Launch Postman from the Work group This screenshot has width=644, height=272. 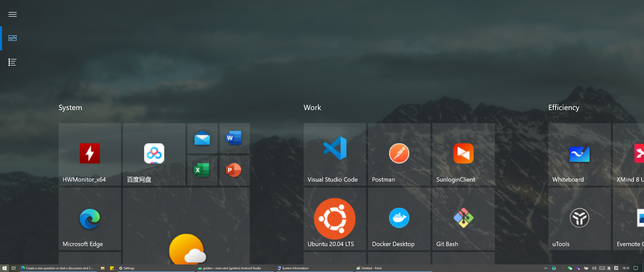[x=399, y=154]
